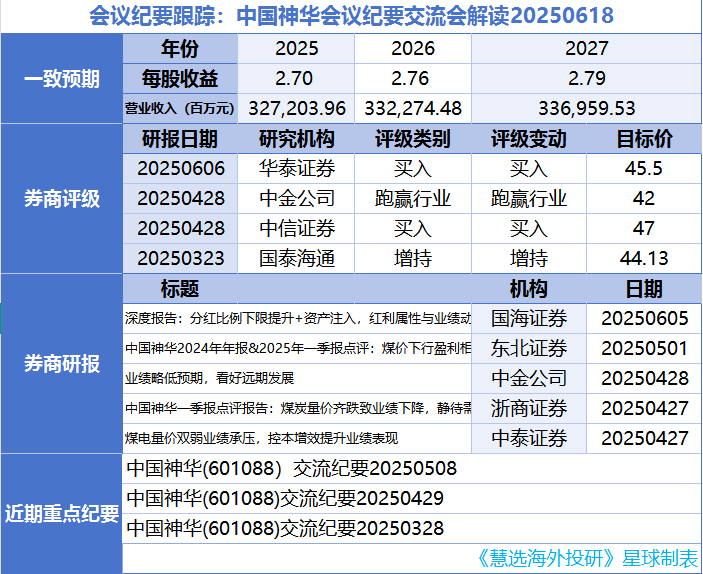Screen dimensions: 703x574
Task: Click the year 2026 cell
Action: (413, 48)
